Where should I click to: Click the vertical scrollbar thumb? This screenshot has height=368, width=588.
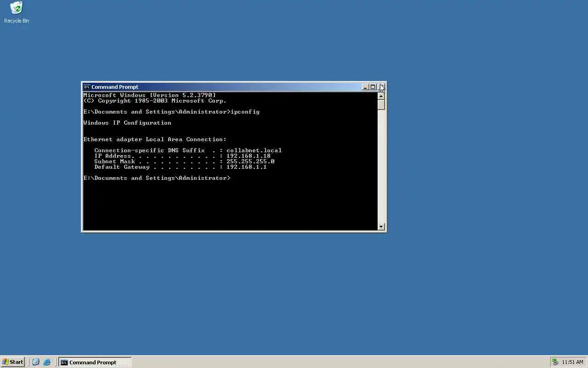point(381,105)
